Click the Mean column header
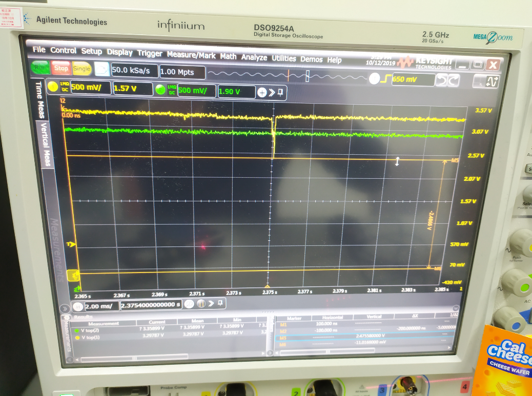The image size is (532, 396). 197,321
